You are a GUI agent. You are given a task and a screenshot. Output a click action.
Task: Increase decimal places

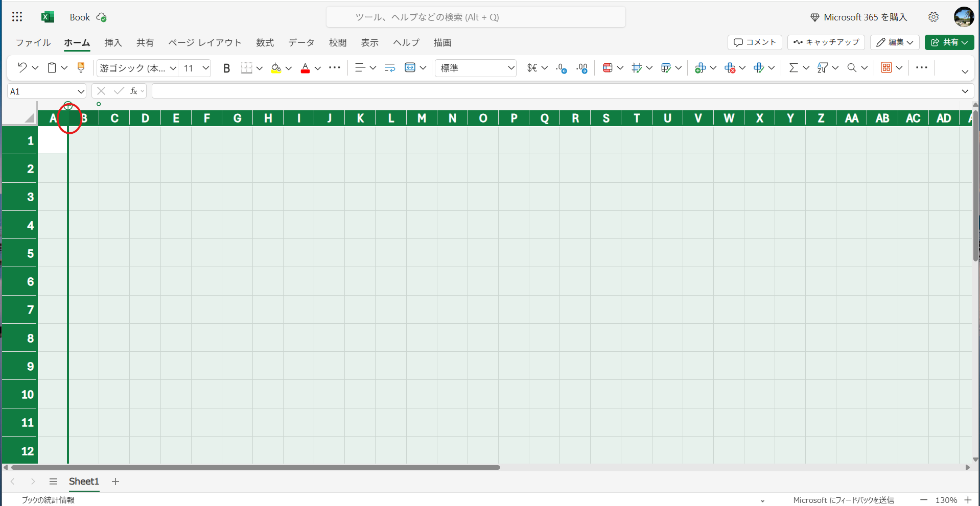582,68
